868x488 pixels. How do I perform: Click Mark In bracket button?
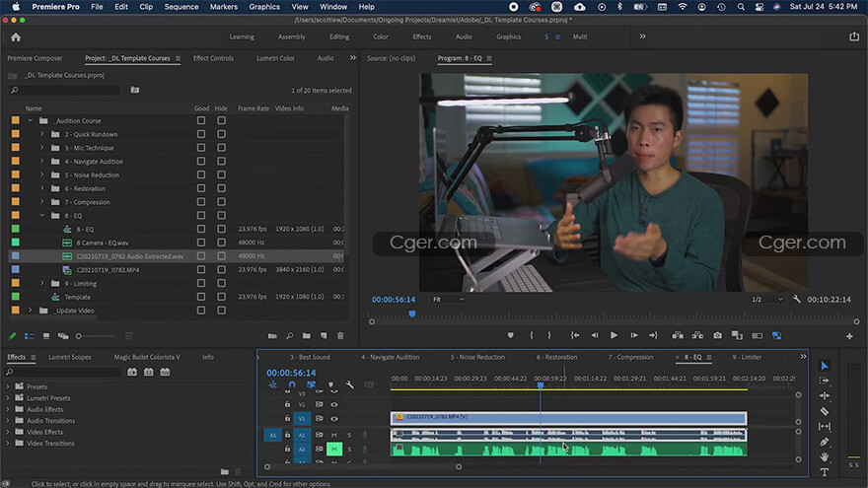(x=532, y=335)
